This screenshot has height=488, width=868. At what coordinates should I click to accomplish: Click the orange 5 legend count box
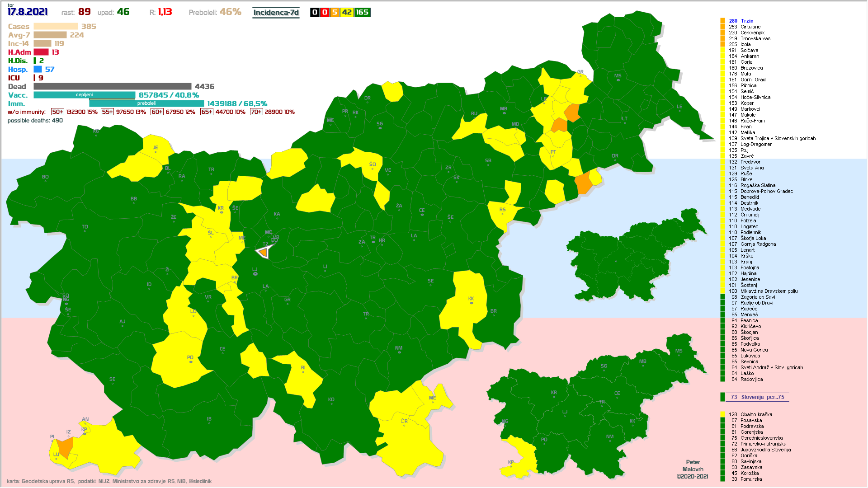pos(335,12)
